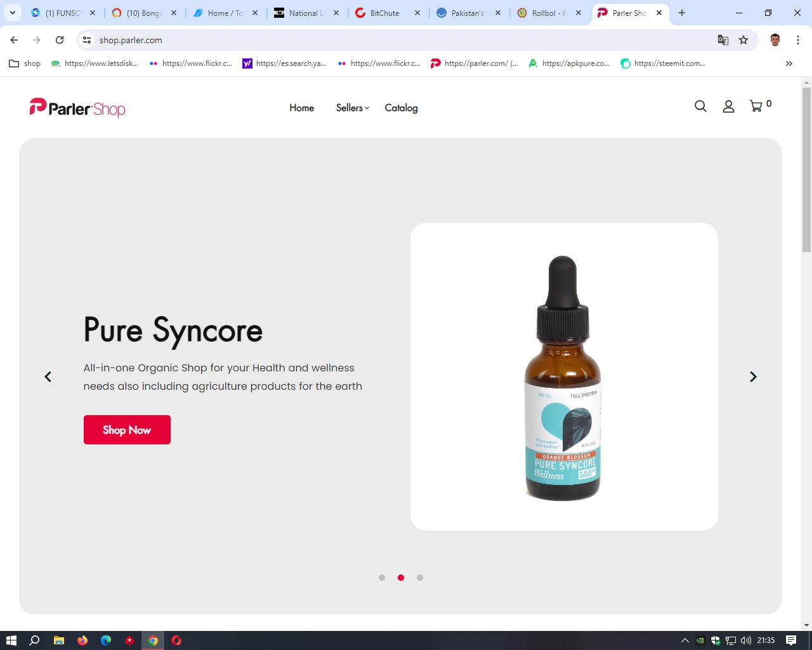Open the volume control in system tray
The image size is (812, 650).
click(746, 640)
